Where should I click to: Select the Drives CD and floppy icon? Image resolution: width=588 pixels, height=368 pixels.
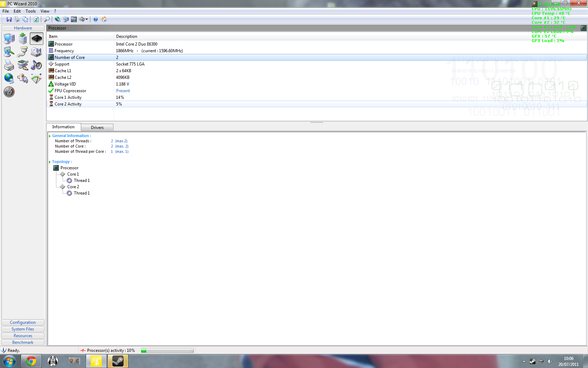(x=36, y=52)
